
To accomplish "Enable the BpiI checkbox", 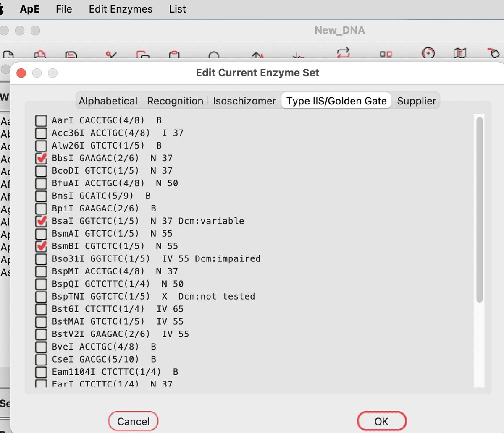I will tap(41, 209).
